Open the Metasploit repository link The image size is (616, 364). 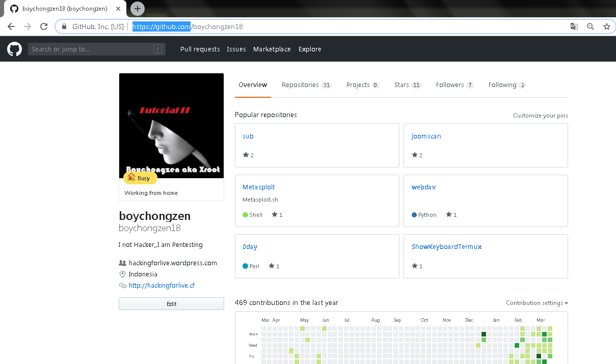[x=259, y=187]
